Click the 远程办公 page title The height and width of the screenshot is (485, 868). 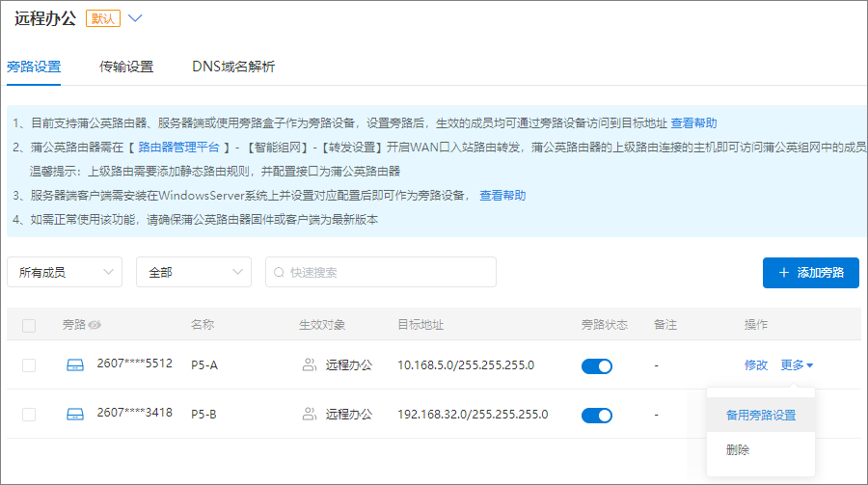45,18
